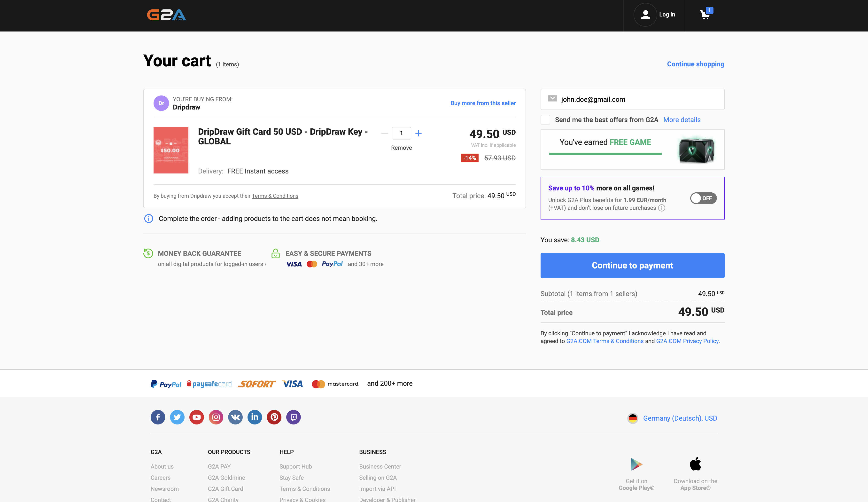
Task: Increase quantity with the plus icon
Action: click(418, 133)
